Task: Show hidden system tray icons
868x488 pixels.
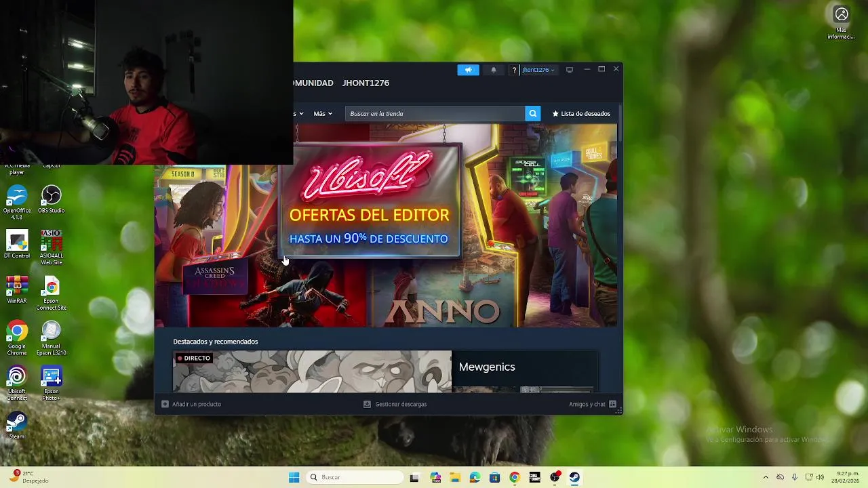Action: (x=766, y=477)
